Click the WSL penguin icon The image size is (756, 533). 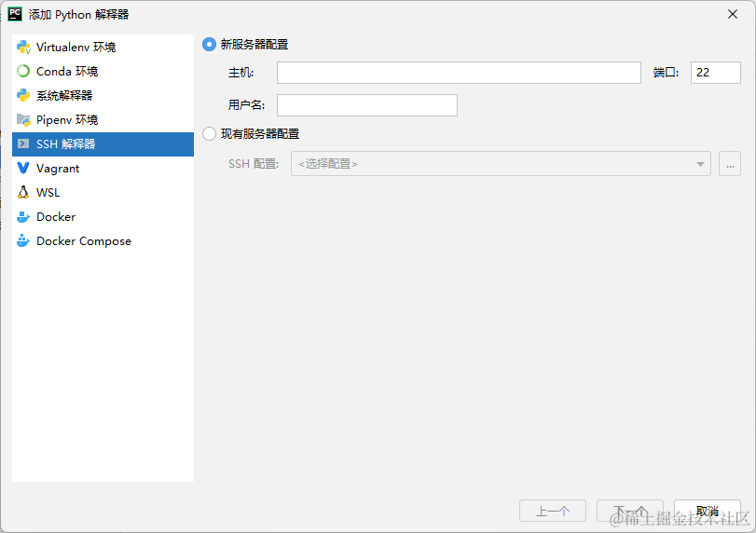[23, 192]
